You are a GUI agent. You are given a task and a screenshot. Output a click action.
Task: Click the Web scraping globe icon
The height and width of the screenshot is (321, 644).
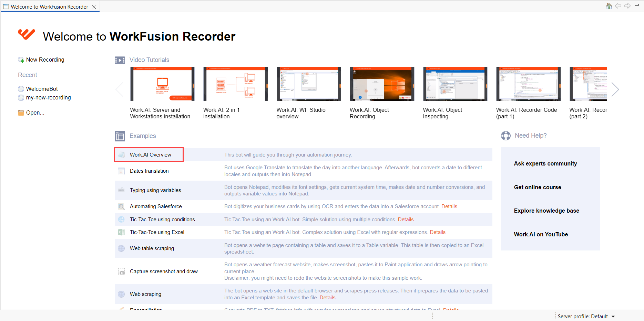(x=121, y=294)
